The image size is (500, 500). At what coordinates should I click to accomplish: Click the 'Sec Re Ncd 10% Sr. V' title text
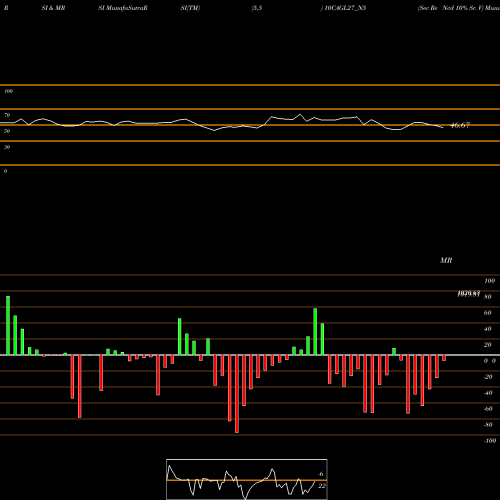pos(450,8)
